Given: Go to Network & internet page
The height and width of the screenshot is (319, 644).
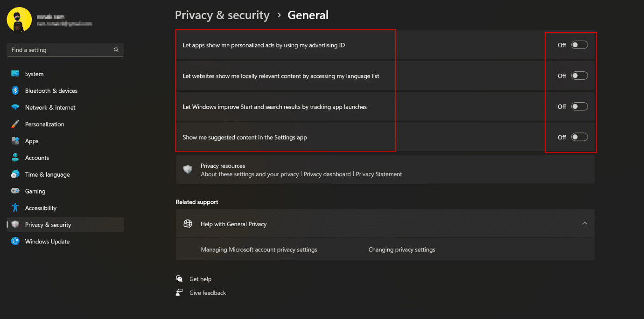Looking at the screenshot, I should (x=65, y=107).
